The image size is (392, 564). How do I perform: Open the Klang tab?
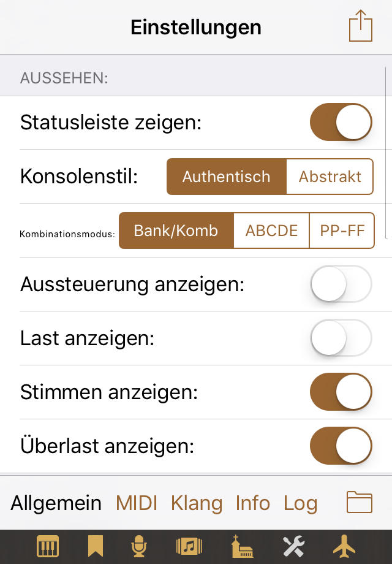point(197,503)
